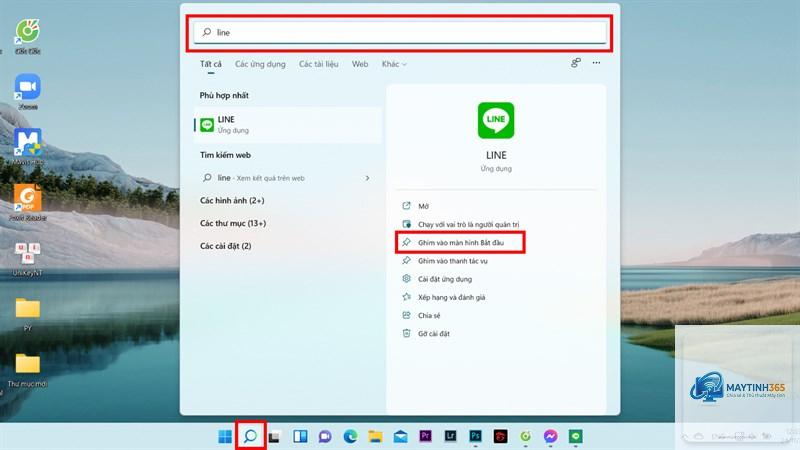Open the UniKeyNT desktop shortcut

(x=28, y=258)
